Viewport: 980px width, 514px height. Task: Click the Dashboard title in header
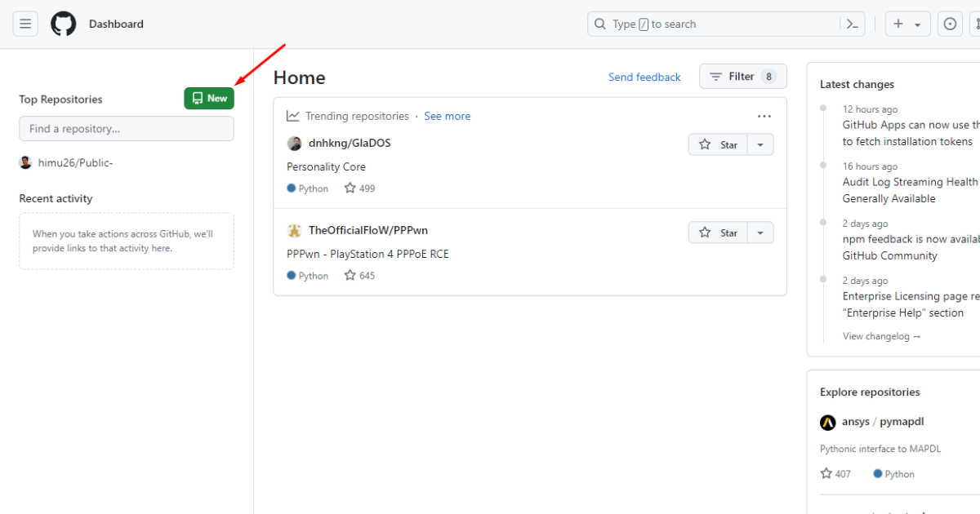pos(116,24)
